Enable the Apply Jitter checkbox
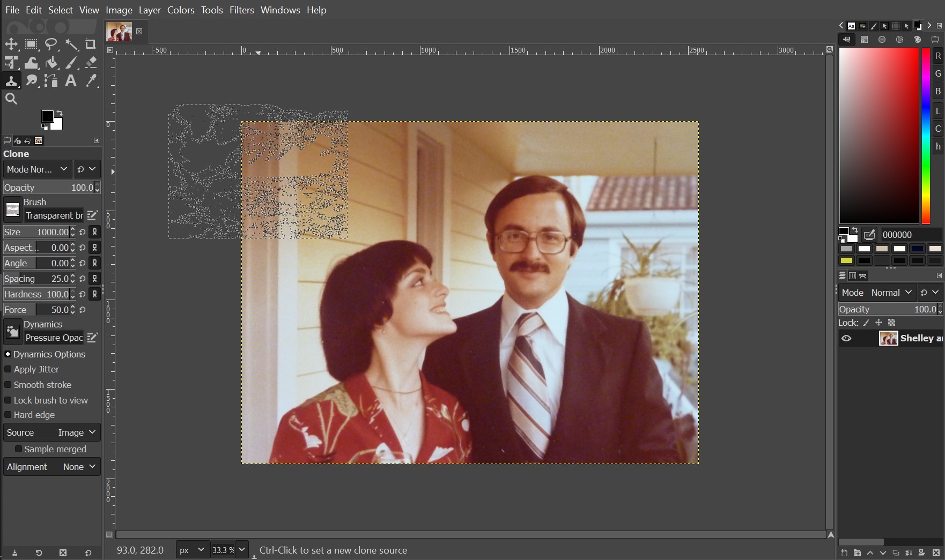Viewport: 945px width, 560px height. point(8,369)
